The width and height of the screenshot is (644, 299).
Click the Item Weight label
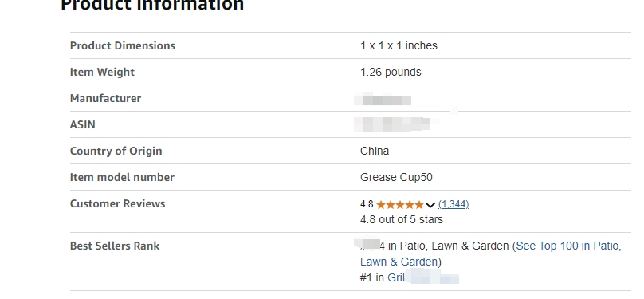click(102, 72)
